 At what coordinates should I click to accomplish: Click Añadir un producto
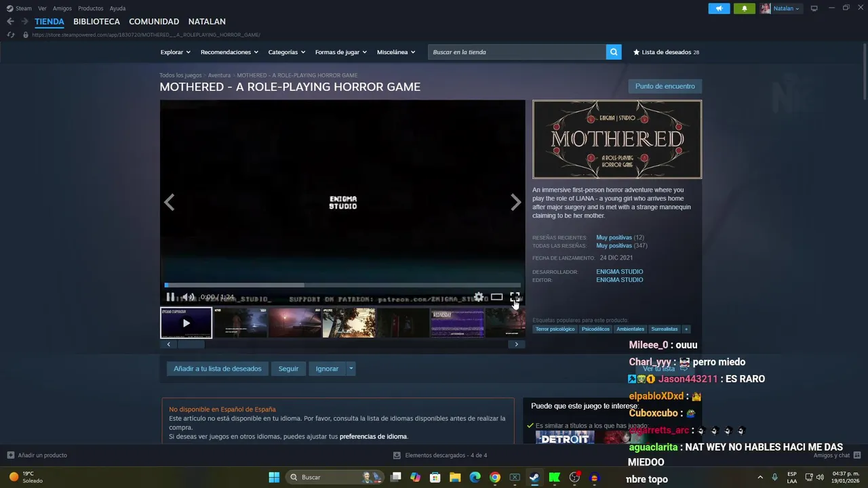(x=37, y=455)
